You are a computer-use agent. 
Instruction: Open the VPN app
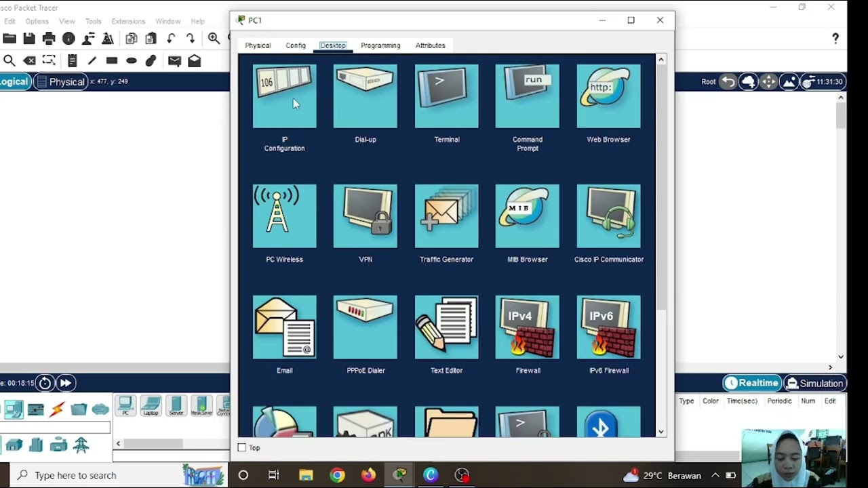[x=366, y=216]
